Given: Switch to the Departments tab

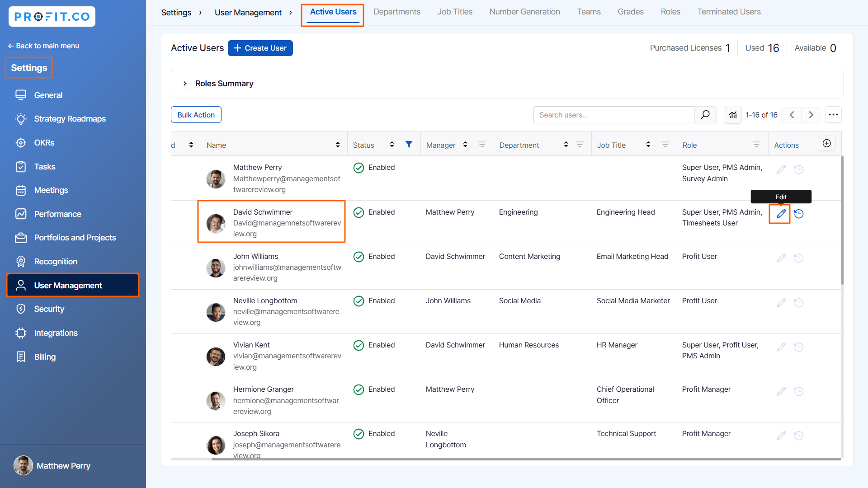Looking at the screenshot, I should 396,12.
